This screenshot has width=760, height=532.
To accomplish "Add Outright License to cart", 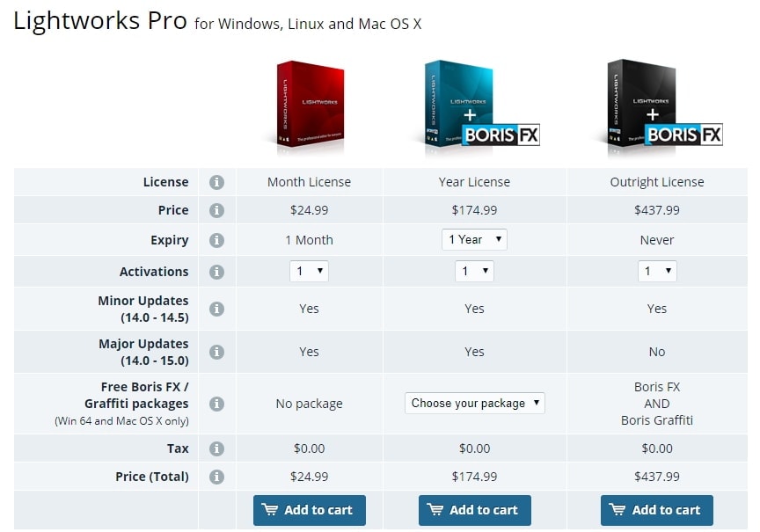I will click(657, 510).
